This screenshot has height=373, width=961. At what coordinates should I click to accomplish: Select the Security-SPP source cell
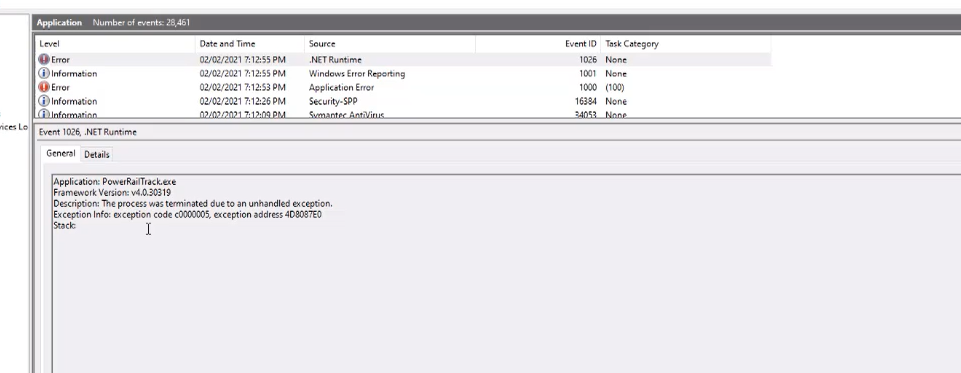(x=333, y=101)
